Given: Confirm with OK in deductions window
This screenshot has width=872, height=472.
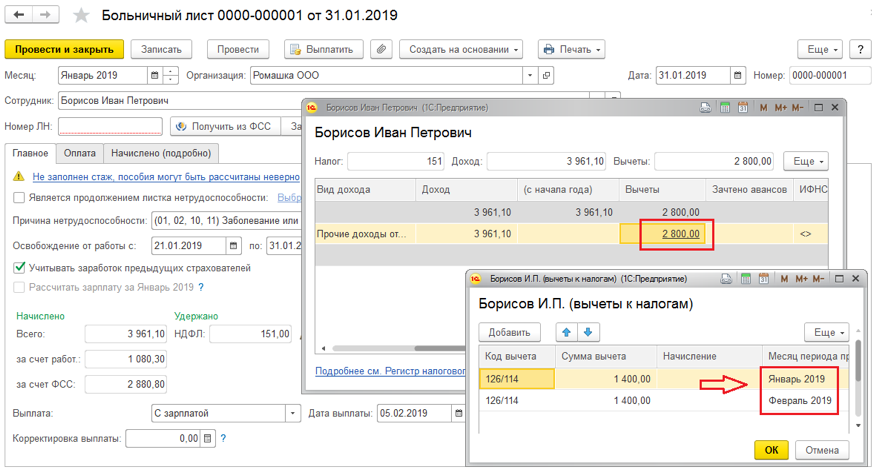Looking at the screenshot, I should [771, 450].
